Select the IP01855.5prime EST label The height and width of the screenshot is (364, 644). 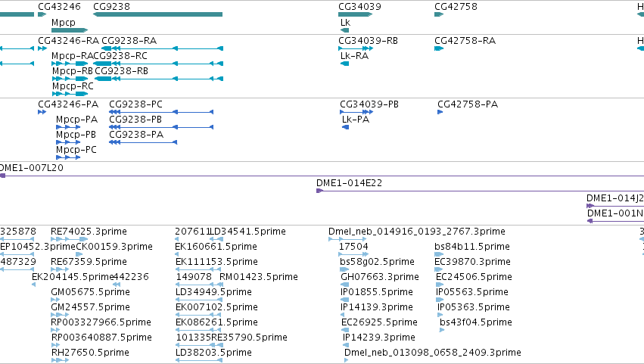click(x=377, y=293)
